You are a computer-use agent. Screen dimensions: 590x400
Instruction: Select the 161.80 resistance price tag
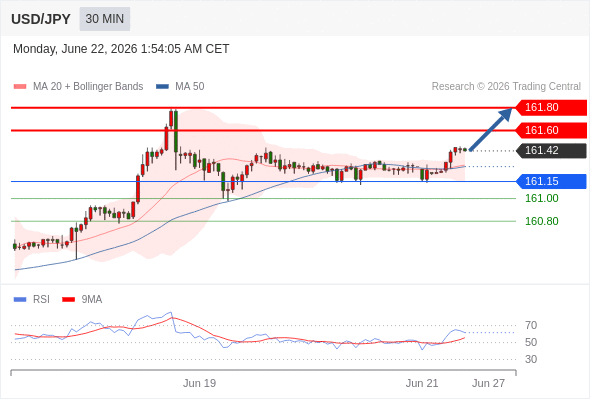click(551, 108)
